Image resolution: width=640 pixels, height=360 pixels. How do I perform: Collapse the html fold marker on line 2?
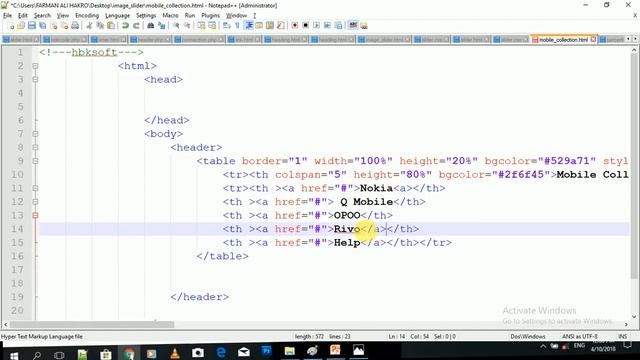click(35, 66)
